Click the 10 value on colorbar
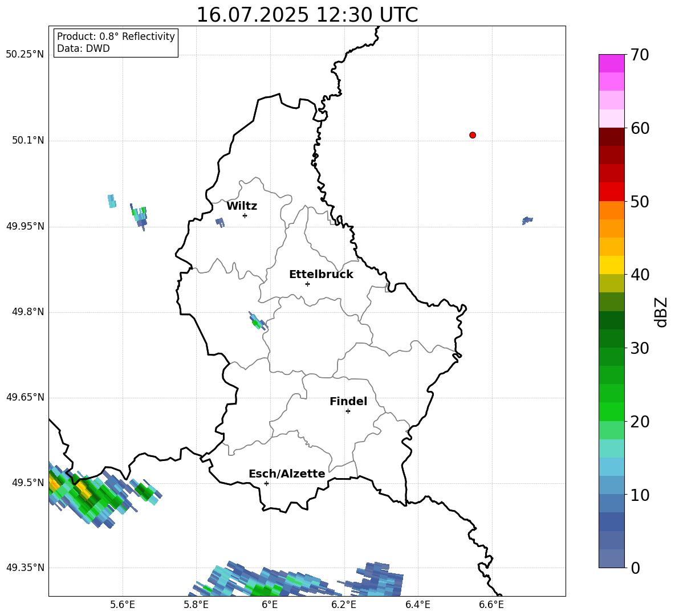The image size is (675, 616). pos(640,495)
